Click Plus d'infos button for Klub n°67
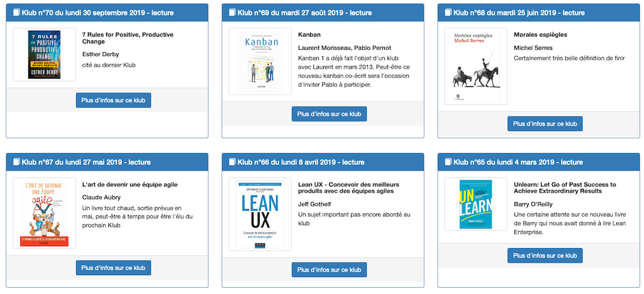This screenshot has height=294, width=644. click(113, 268)
